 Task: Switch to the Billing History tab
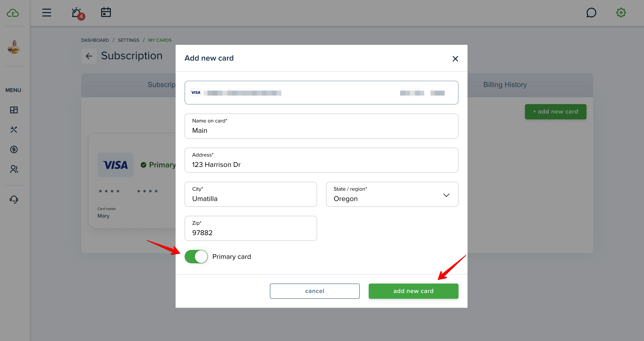click(x=505, y=85)
